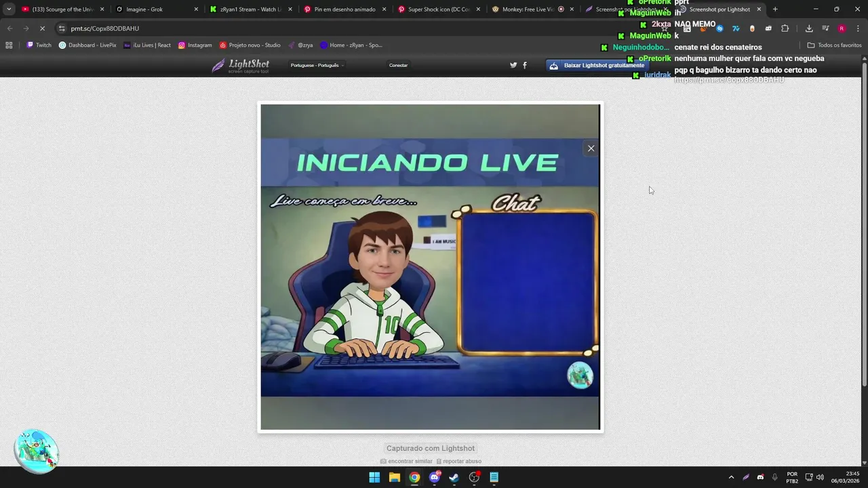This screenshot has height=488, width=868.
Task: Open Discord from the taskbar
Action: 435,477
